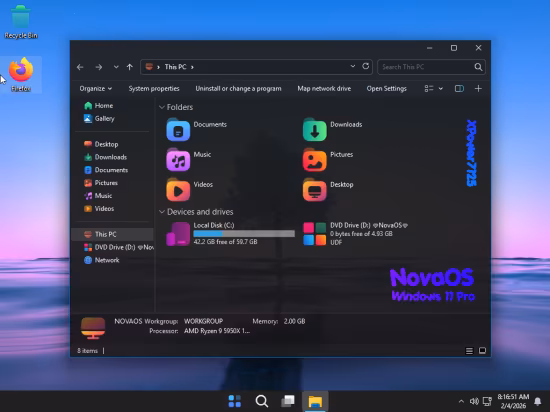Select DVD Drive (D:) in sidebar
Screen dimensions: 550x412
(119, 247)
